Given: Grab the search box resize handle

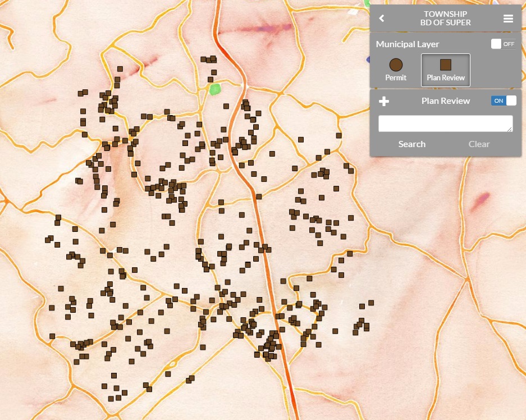Looking at the screenshot, I should tap(510, 129).
